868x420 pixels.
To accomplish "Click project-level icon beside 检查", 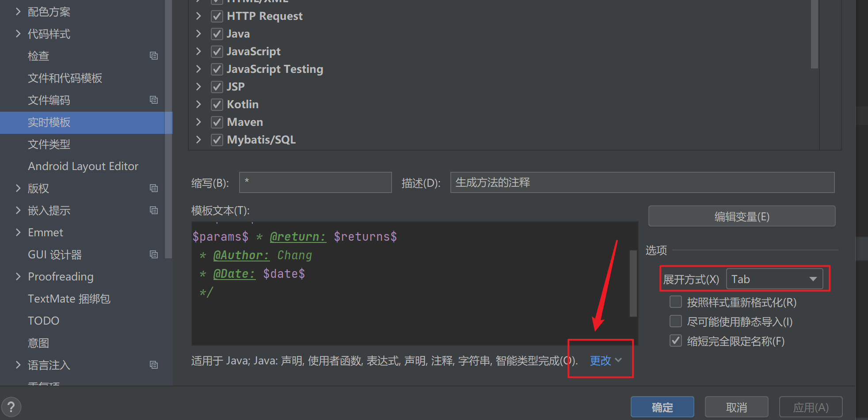I will coord(154,56).
